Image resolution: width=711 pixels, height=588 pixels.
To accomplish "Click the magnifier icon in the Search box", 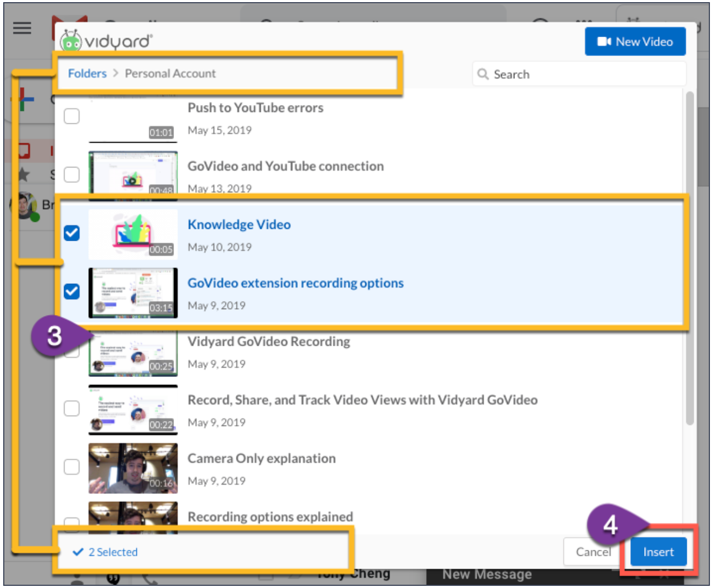I will 483,74.
